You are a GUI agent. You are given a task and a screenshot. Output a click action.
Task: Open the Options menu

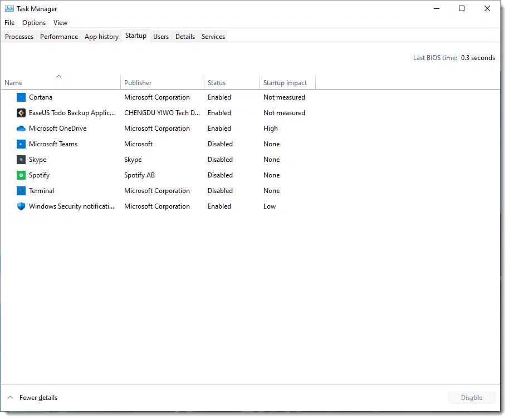click(x=34, y=23)
